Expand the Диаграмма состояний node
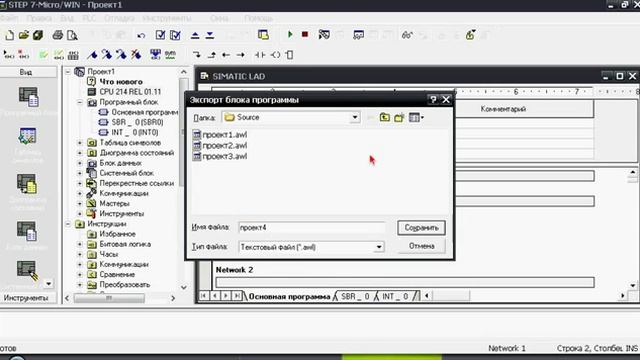The height and width of the screenshot is (360, 640). click(x=80, y=153)
